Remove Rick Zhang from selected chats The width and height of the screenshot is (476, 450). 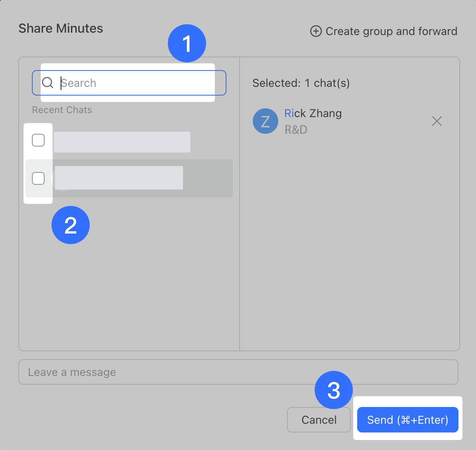coord(437,121)
